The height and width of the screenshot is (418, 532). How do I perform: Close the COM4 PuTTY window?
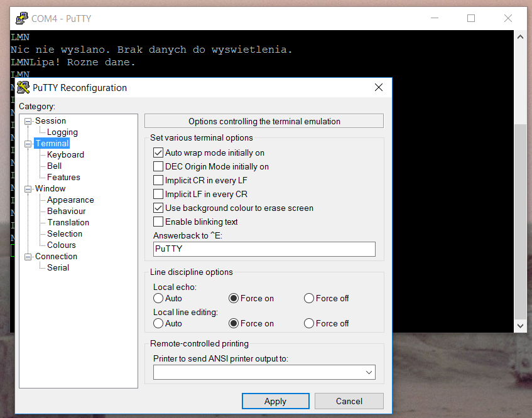pos(508,18)
